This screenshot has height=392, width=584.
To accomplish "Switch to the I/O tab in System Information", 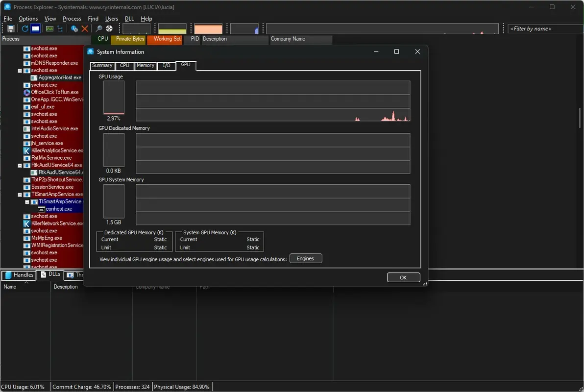I will click(167, 66).
